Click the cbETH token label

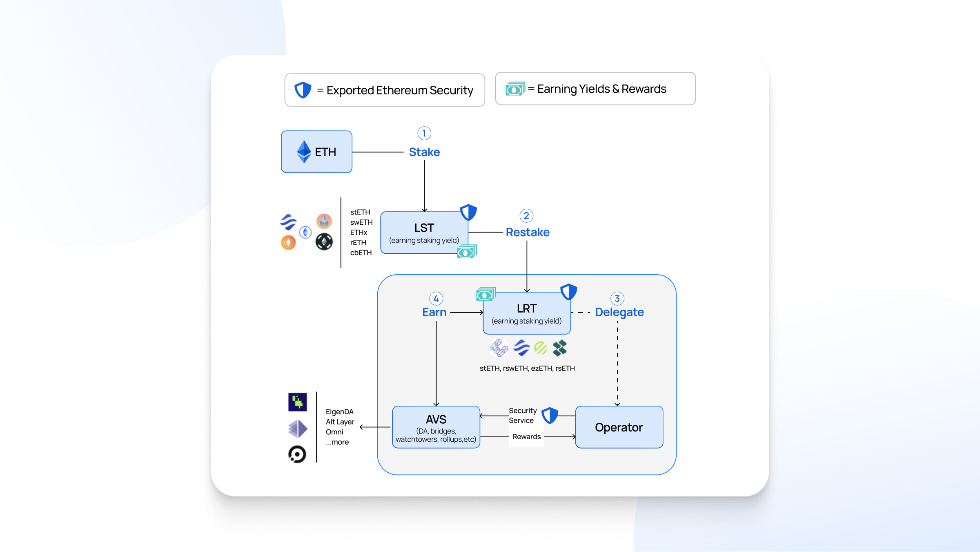[361, 253]
